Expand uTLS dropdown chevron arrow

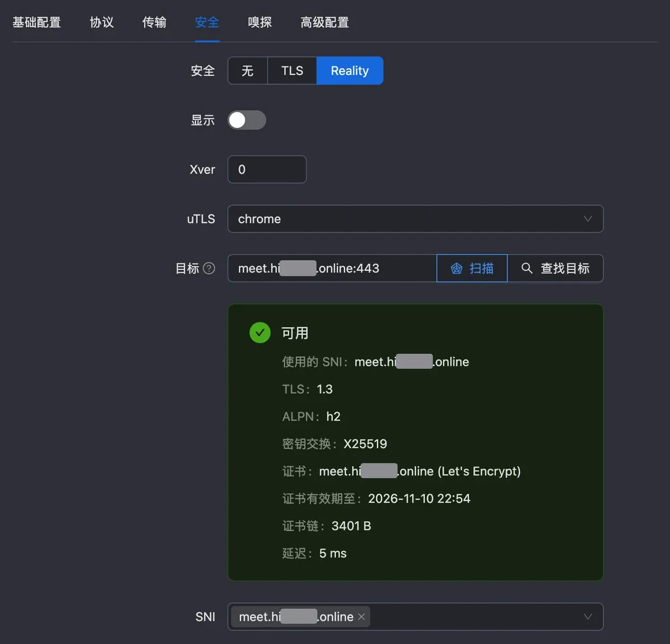tap(587, 219)
